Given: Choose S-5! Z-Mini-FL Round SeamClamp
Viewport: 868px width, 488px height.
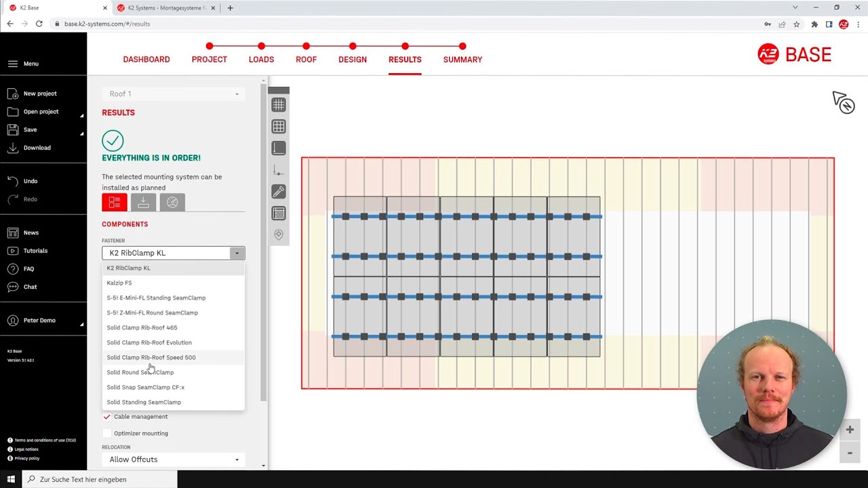Looking at the screenshot, I should 173,312.
